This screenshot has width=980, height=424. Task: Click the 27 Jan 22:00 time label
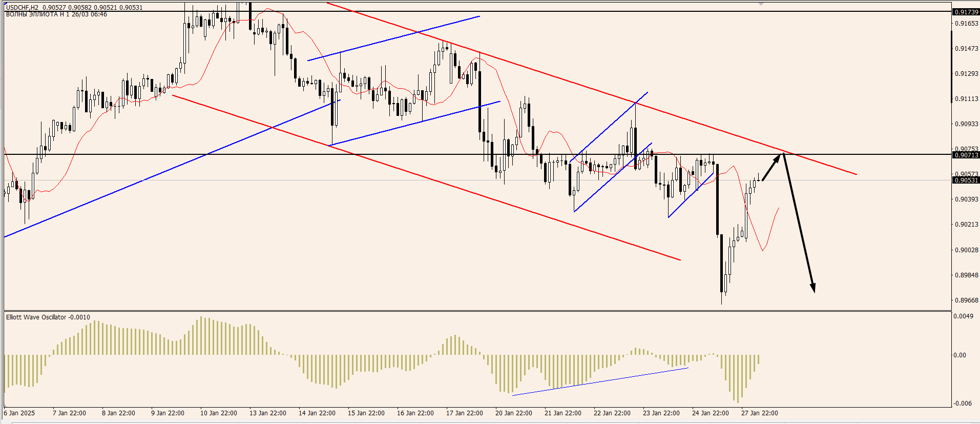(760, 413)
